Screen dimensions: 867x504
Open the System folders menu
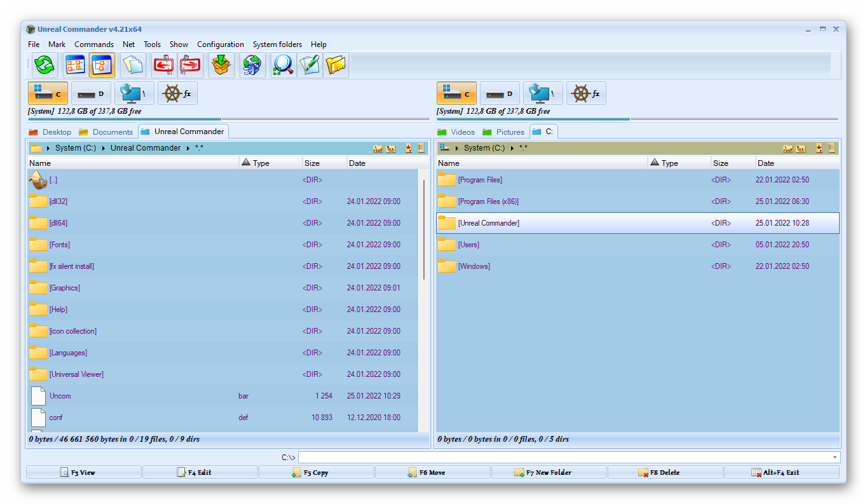[x=277, y=44]
